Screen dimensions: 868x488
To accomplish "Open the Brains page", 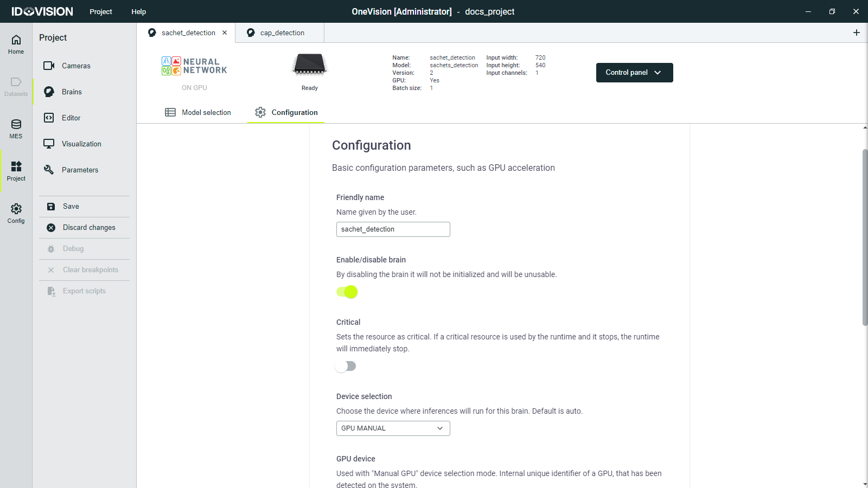I will (x=72, y=92).
